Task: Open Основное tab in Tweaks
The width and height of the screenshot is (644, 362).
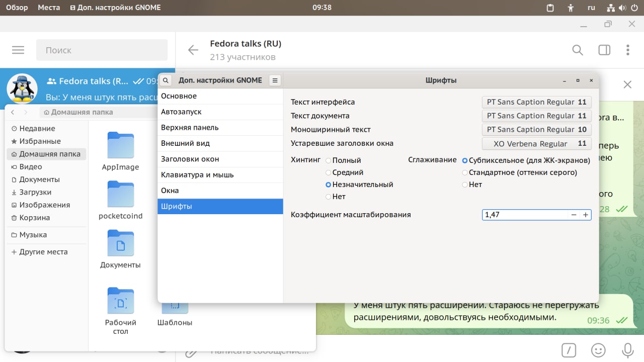Action: coord(220,96)
